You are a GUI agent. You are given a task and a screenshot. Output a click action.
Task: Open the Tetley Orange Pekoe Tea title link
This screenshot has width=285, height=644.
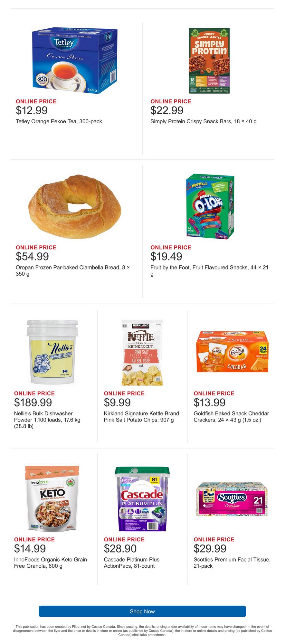coord(59,121)
